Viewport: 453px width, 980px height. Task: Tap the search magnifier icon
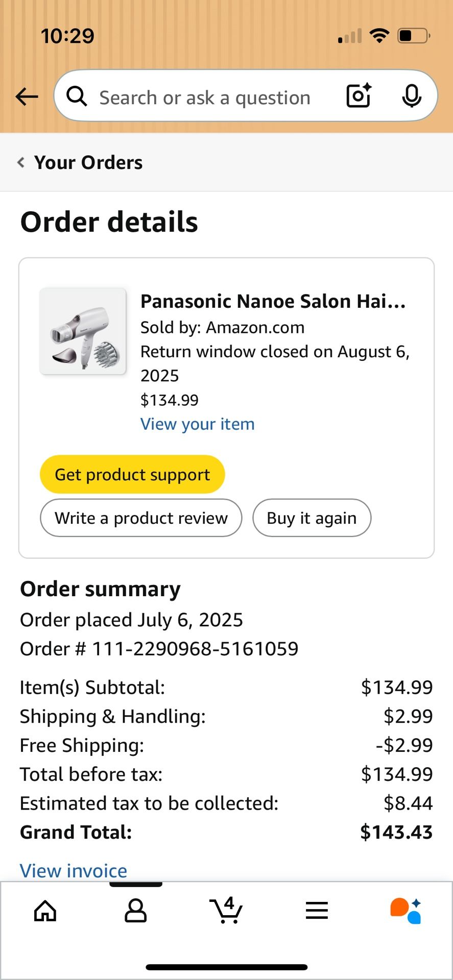[x=77, y=96]
